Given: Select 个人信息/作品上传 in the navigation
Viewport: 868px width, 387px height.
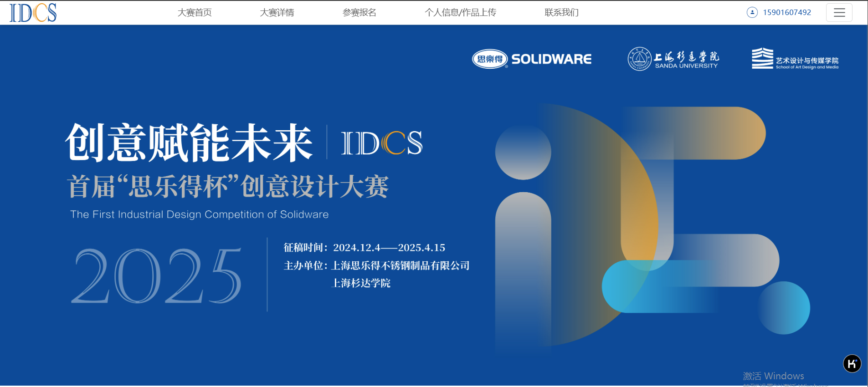Looking at the screenshot, I should point(461,13).
